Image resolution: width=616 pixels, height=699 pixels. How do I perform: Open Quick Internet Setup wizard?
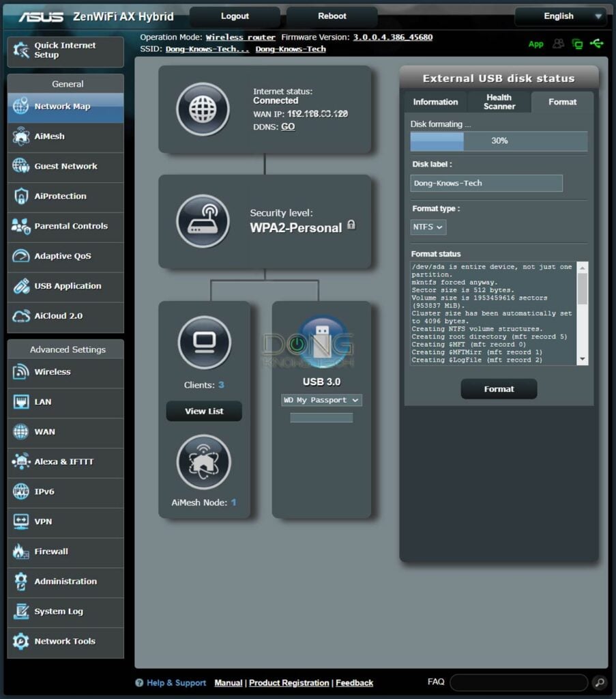click(x=65, y=51)
